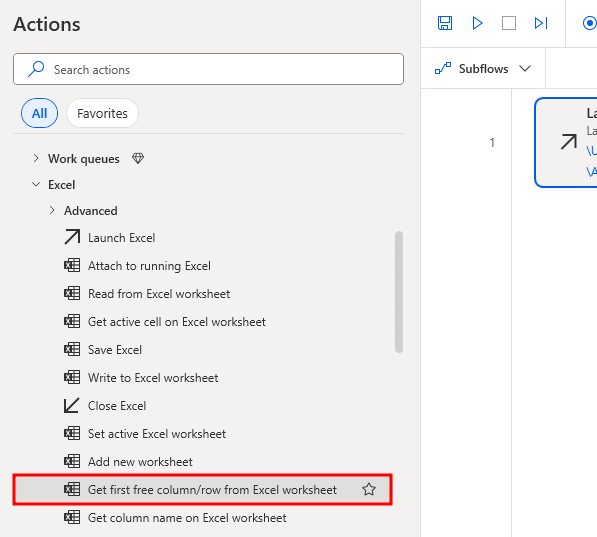The image size is (597, 537).
Task: Expand the Advanced subgroup
Action: [x=52, y=211]
